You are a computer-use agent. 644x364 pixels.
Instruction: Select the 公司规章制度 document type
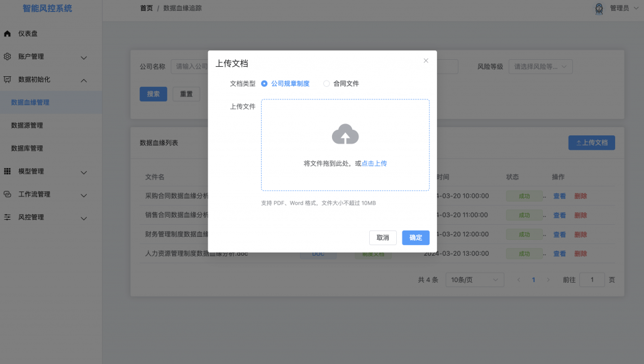tap(265, 82)
